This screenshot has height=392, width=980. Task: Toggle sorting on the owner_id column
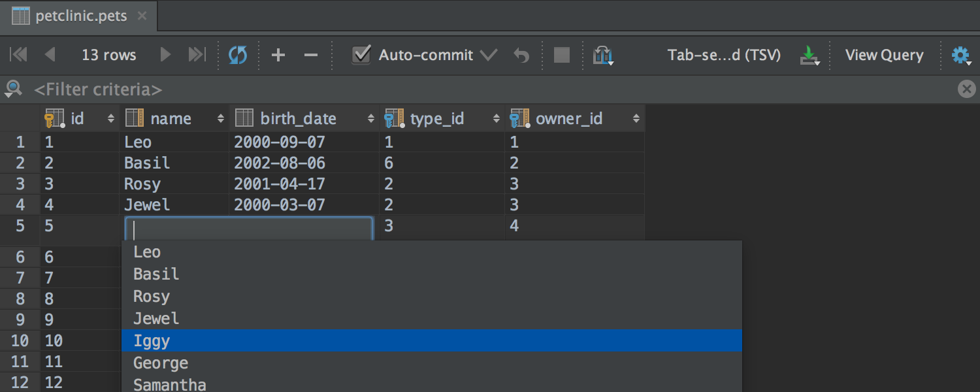tap(636, 118)
